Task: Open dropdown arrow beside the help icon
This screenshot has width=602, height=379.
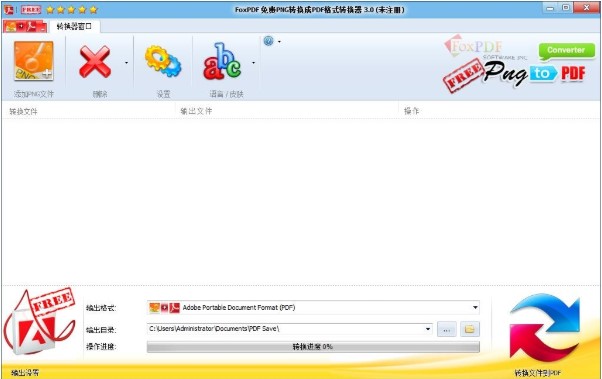Action: coord(279,41)
